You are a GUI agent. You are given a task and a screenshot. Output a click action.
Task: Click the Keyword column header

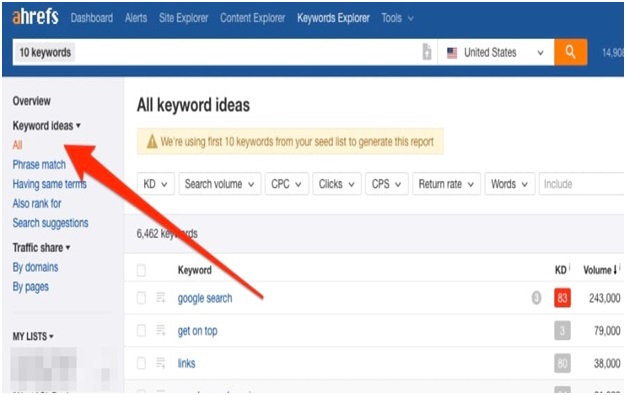point(194,270)
